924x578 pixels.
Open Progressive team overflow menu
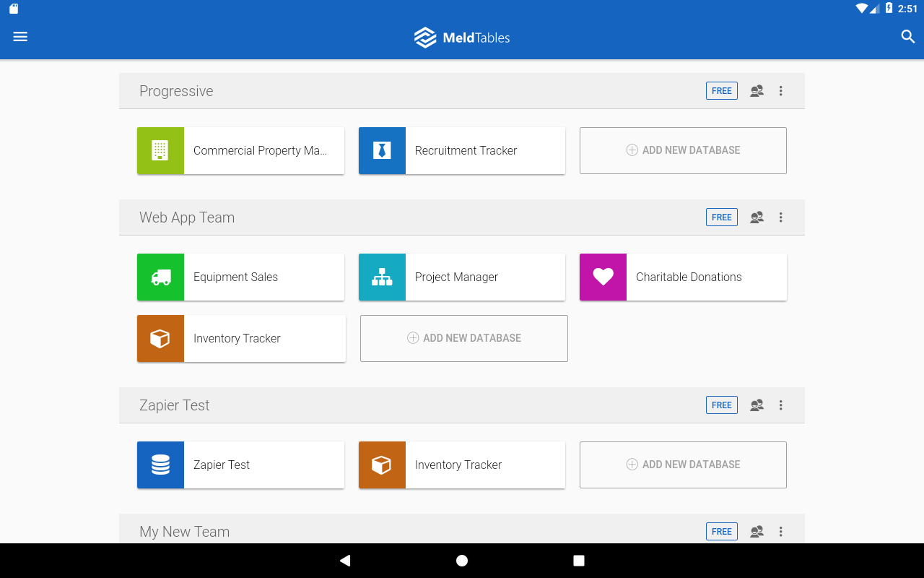[780, 91]
